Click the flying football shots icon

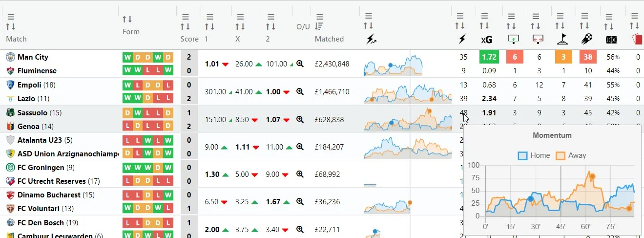(x=587, y=39)
